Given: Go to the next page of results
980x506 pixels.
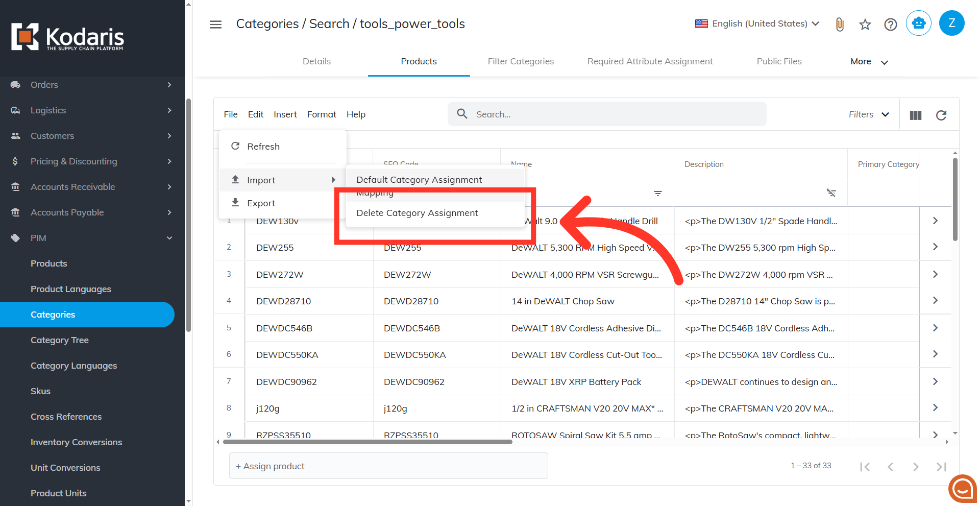Looking at the screenshot, I should coord(916,467).
